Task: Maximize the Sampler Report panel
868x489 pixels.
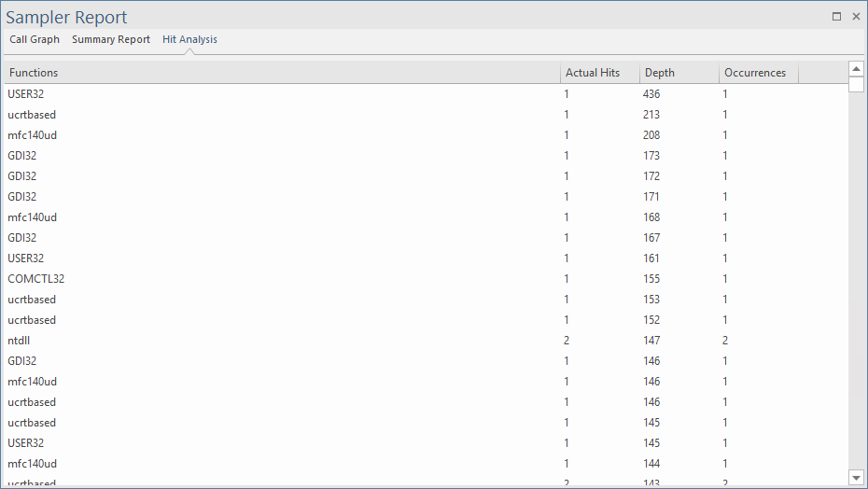Action: click(x=836, y=17)
